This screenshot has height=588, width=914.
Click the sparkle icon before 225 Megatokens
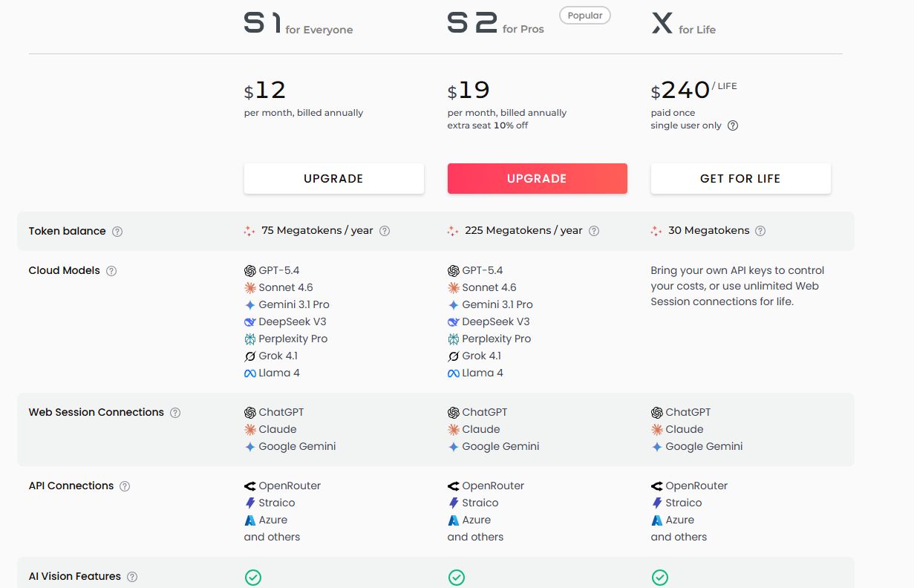click(453, 231)
